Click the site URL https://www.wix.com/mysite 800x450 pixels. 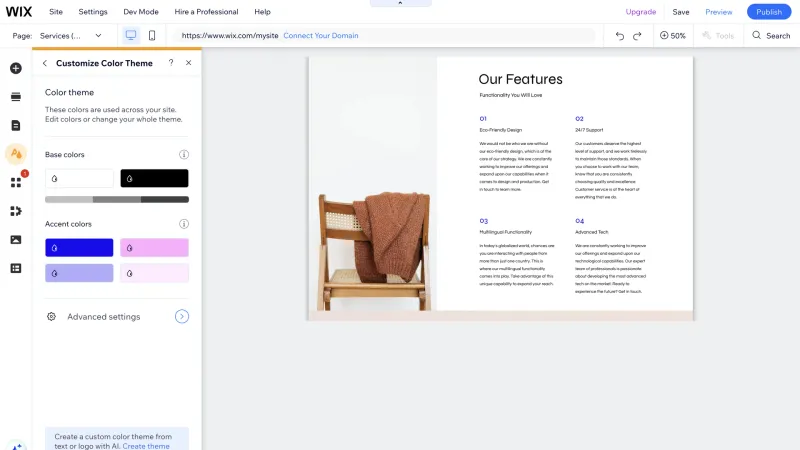tap(230, 36)
